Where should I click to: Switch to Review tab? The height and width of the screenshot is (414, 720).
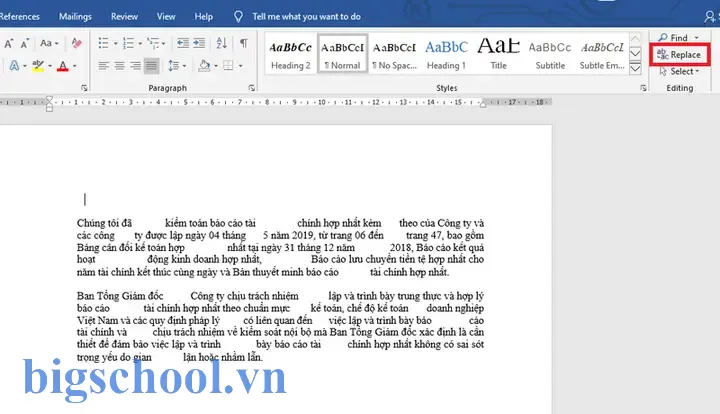124,17
